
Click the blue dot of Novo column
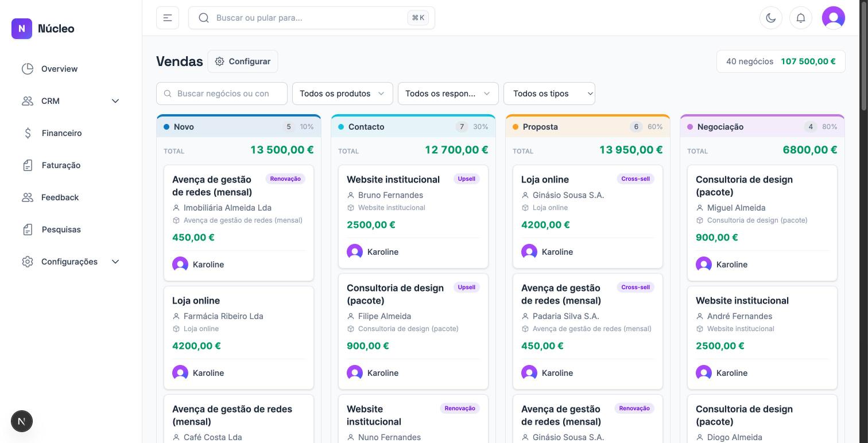[166, 127]
